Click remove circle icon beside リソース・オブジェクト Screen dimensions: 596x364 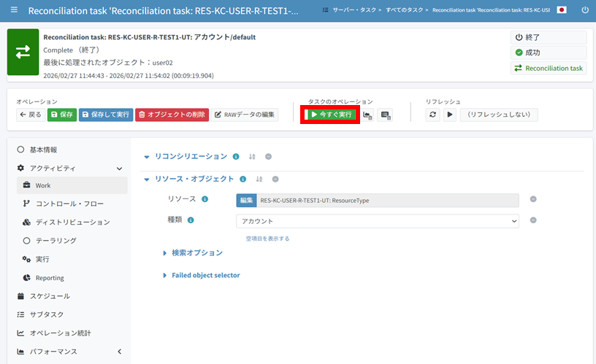pyautogui.click(x=275, y=179)
